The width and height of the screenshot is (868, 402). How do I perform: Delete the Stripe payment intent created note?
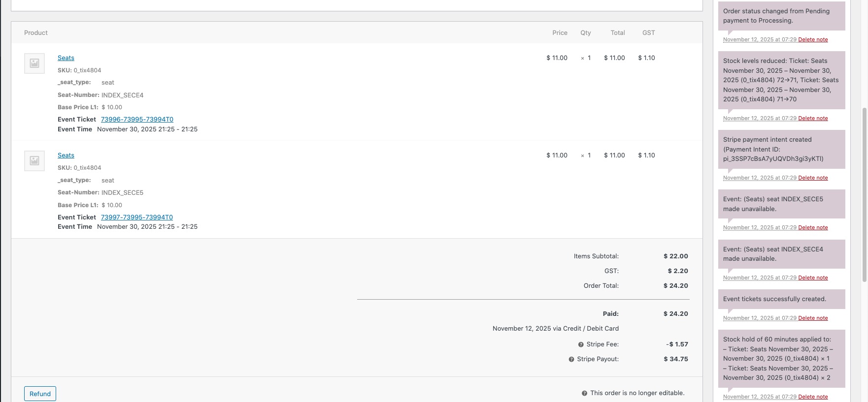(x=813, y=178)
